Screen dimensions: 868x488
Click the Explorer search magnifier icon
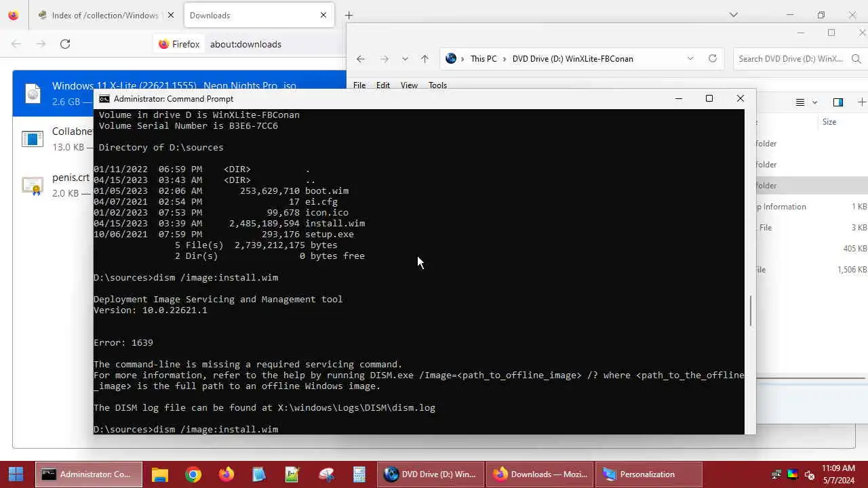point(856,59)
